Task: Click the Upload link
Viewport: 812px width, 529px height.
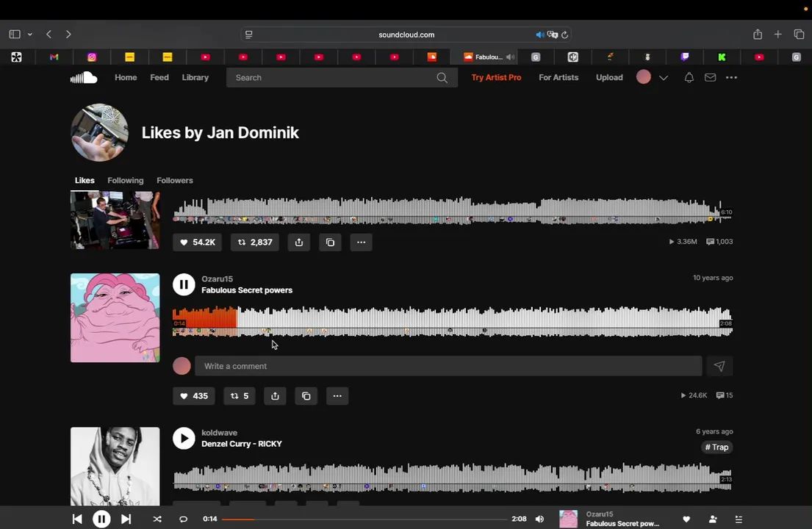Action: (609, 78)
